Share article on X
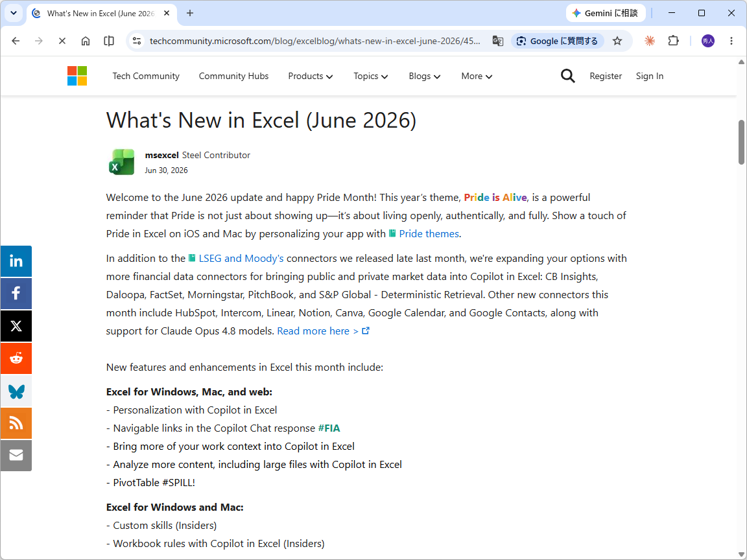 16,326
